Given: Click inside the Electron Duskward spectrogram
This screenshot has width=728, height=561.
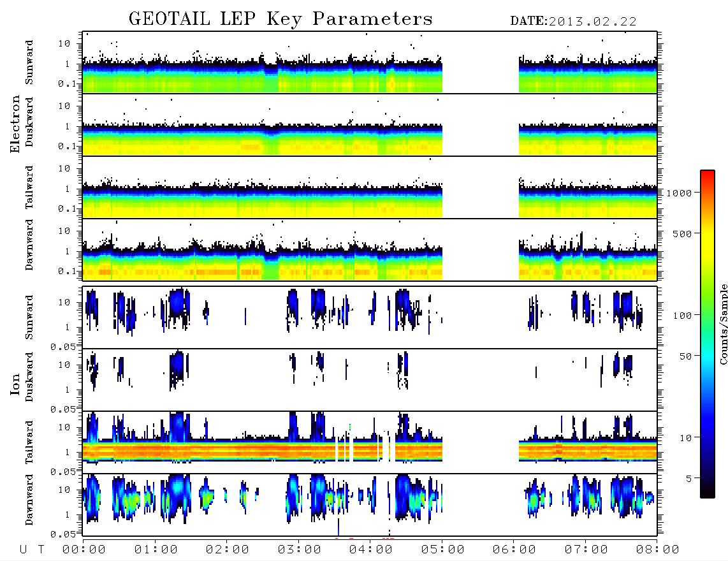Looking at the screenshot, I should [370, 124].
